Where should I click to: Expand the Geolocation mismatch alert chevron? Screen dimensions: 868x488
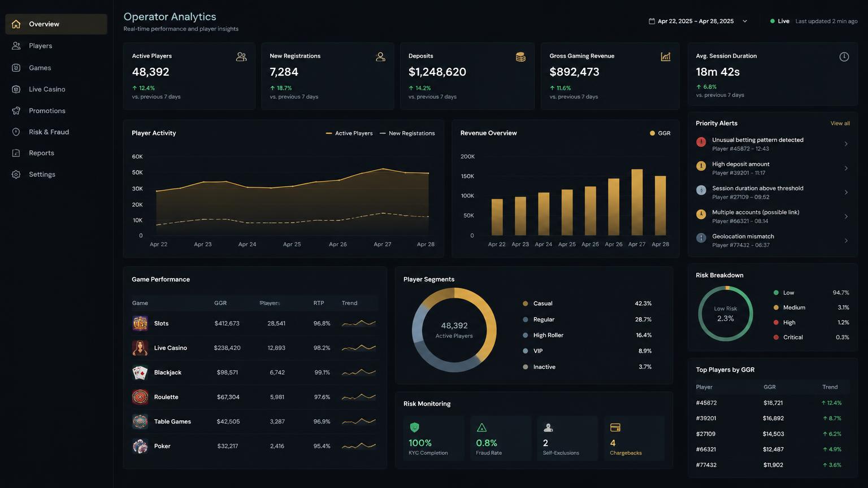(846, 241)
